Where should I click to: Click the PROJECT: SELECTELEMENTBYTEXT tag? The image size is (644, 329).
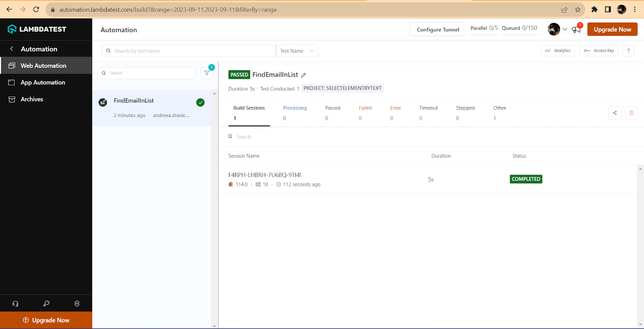pos(343,88)
